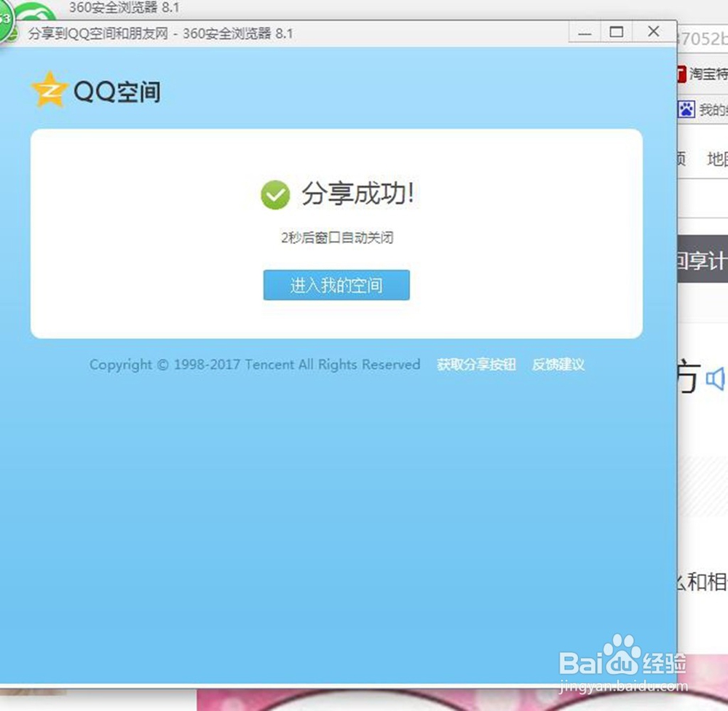
Task: Click the QQ空间 wordmark text
Action: click(117, 92)
